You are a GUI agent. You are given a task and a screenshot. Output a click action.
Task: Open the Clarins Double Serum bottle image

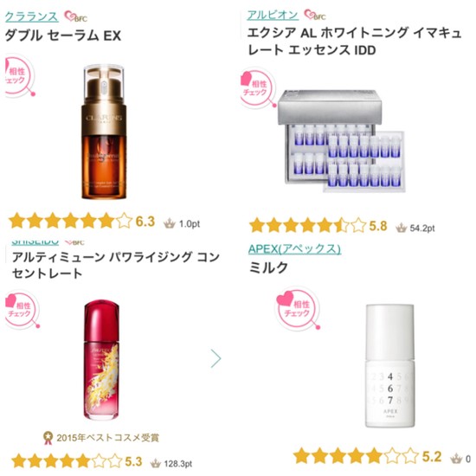click(104, 132)
